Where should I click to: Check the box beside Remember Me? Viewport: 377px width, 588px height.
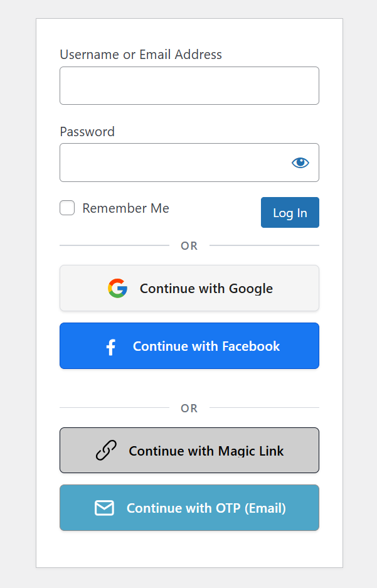click(x=66, y=208)
